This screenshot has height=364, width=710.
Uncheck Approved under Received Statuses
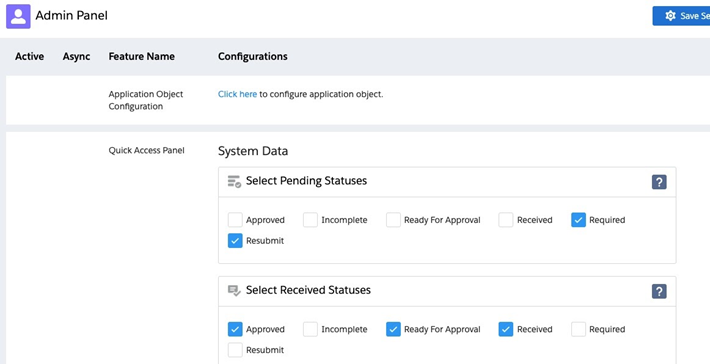pos(235,329)
